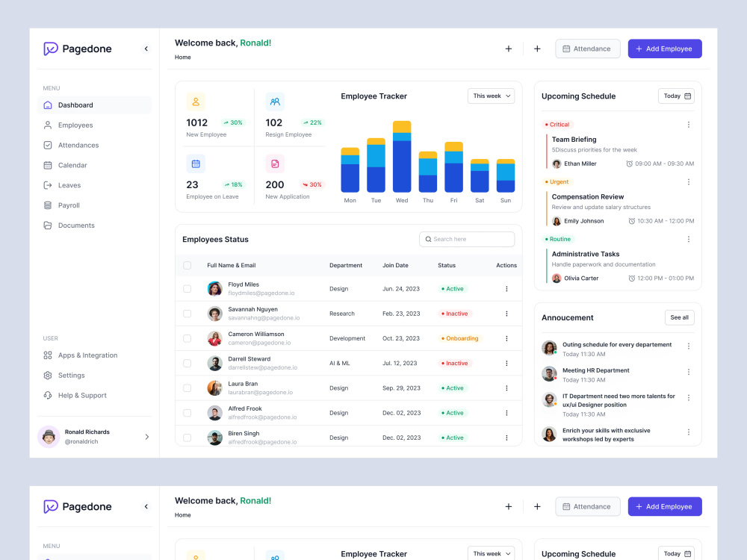The image size is (747, 560).
Task: Check the Laura Bran row checkbox
Action: click(187, 388)
